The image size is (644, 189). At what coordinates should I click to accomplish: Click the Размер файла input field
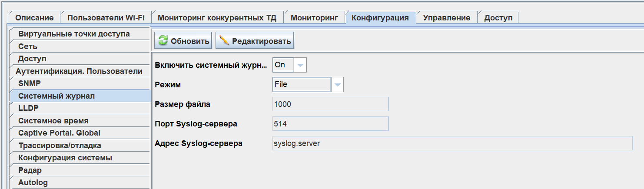330,104
